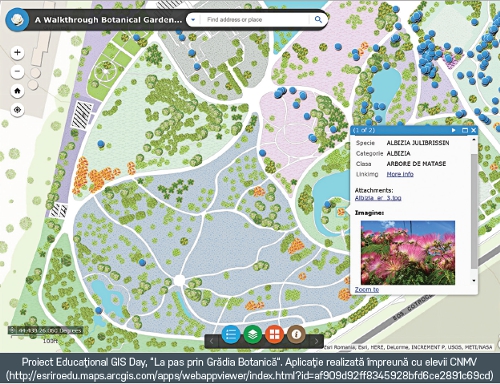Click the pink Albizia flower image
This screenshot has height=384, width=500.
tap(408, 253)
